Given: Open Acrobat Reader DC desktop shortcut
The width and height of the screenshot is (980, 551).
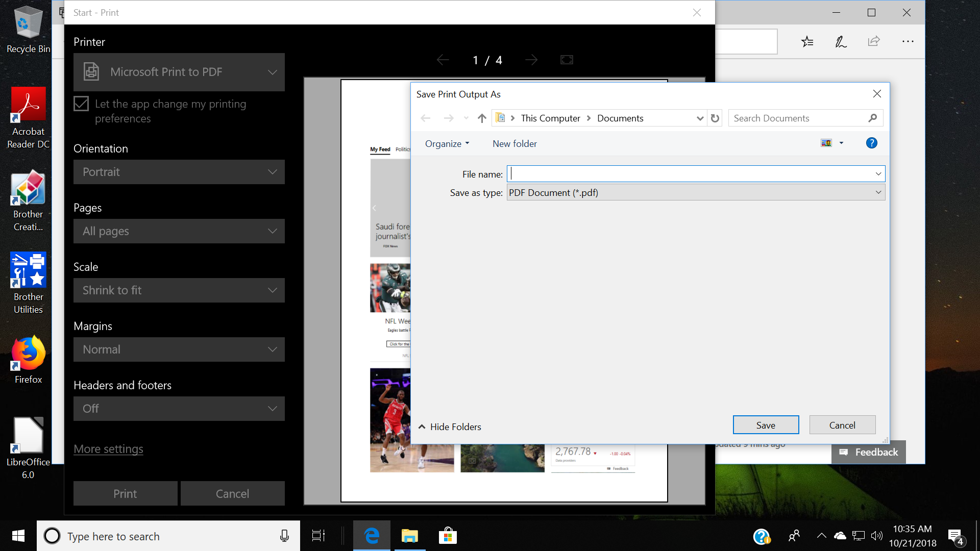Looking at the screenshot, I should tap(28, 118).
